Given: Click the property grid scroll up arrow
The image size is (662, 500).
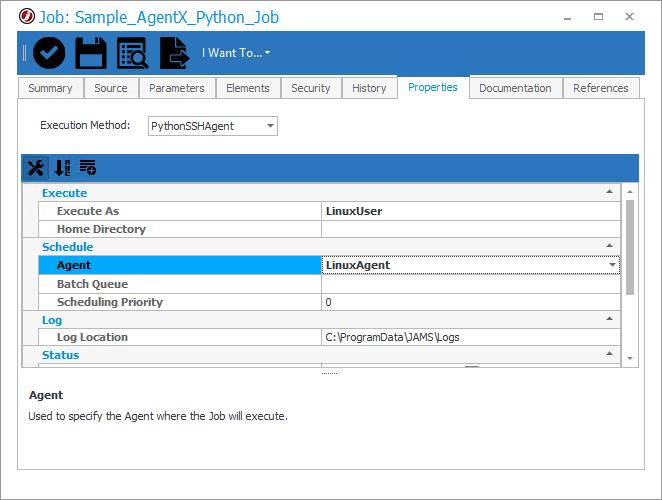Looking at the screenshot, I should click(x=629, y=192).
